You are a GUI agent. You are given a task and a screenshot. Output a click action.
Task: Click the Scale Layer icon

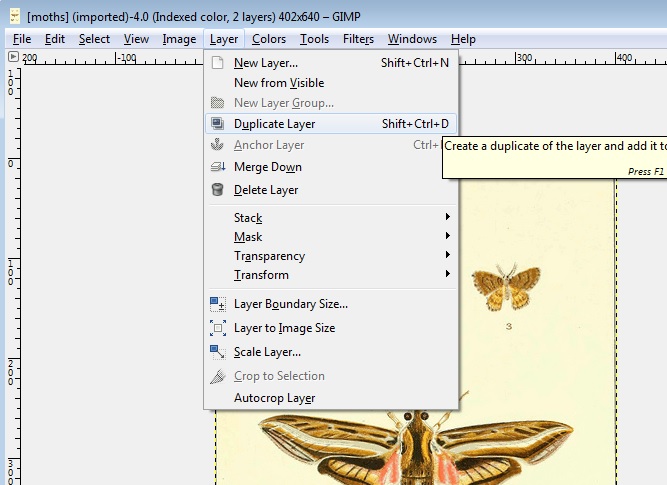pos(218,352)
